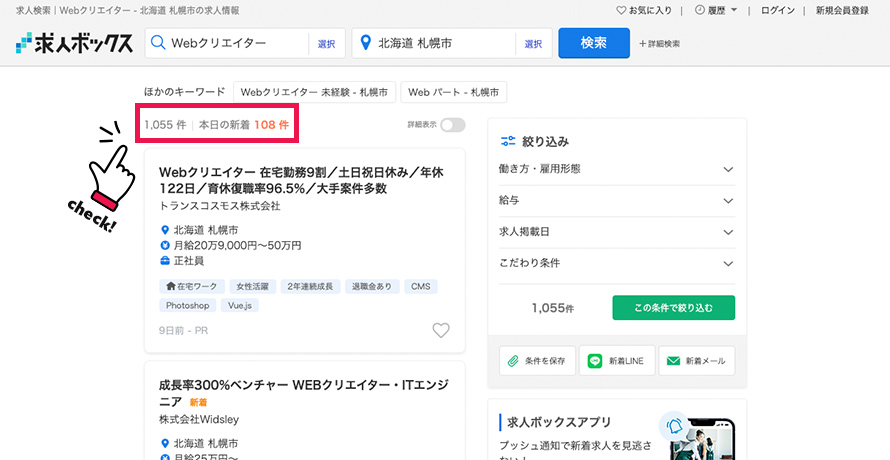
Task: Click the mail icon on 新着メール
Action: point(673,361)
